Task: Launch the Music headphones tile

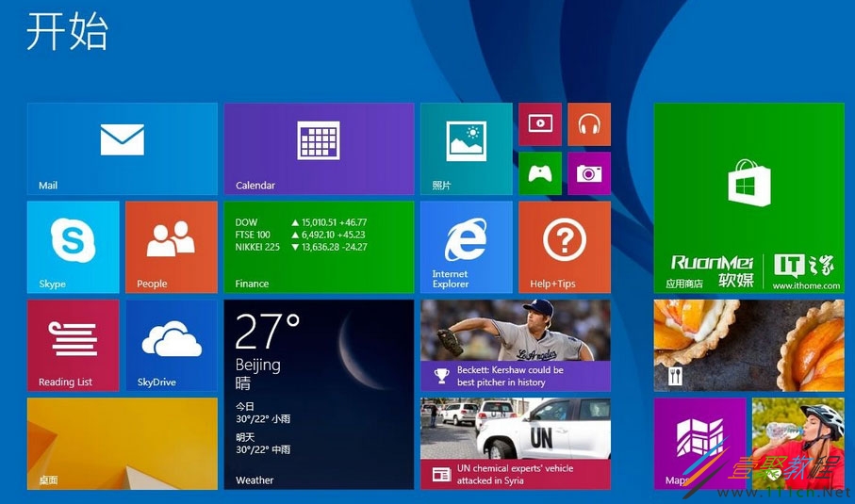Action: click(x=589, y=124)
